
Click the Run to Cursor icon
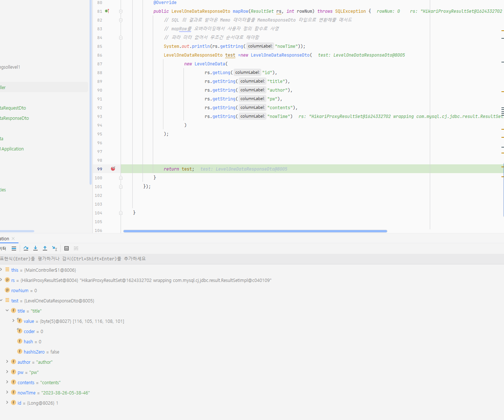coord(54,248)
